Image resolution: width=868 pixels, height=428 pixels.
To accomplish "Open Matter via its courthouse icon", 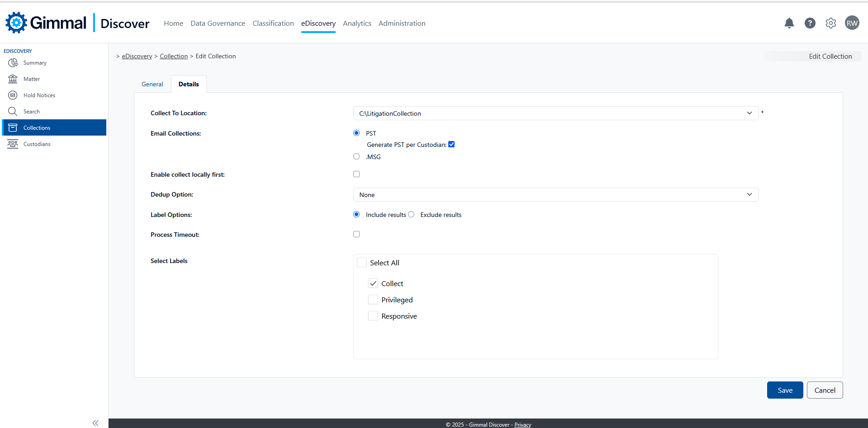I will 13,79.
